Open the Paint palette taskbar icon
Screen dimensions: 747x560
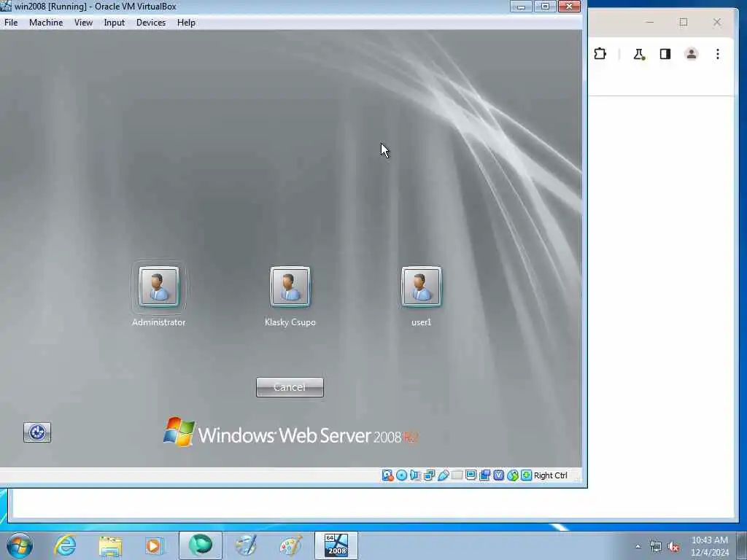[x=290, y=545]
